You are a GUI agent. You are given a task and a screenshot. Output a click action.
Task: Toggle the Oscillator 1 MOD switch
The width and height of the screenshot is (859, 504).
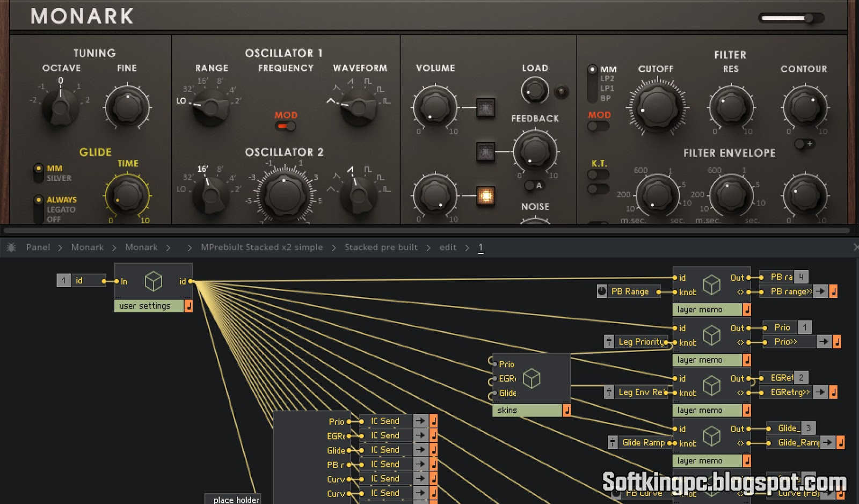click(x=286, y=126)
